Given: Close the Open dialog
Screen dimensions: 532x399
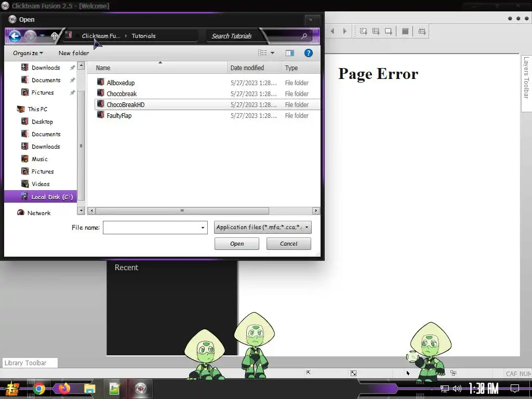Looking at the screenshot, I should [311, 20].
